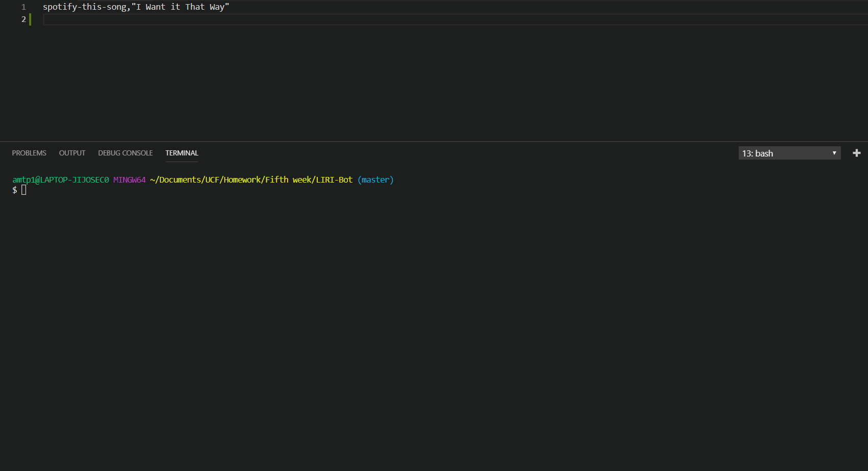Switch to the OUTPUT tab
The width and height of the screenshot is (868, 471).
coord(72,153)
